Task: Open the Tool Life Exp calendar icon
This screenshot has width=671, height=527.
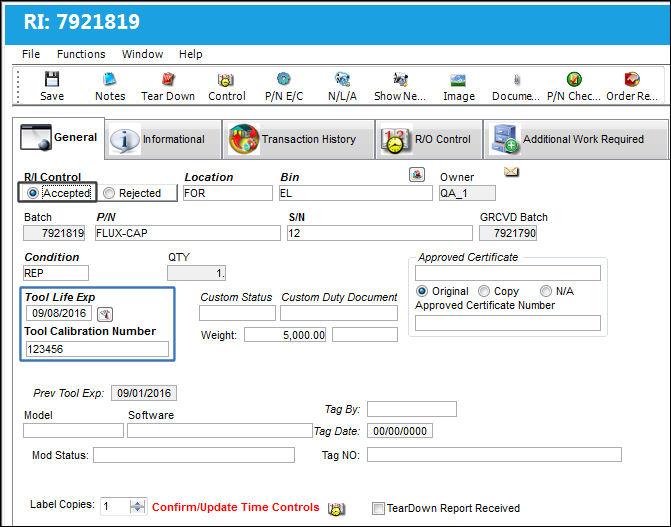Action: [105, 314]
